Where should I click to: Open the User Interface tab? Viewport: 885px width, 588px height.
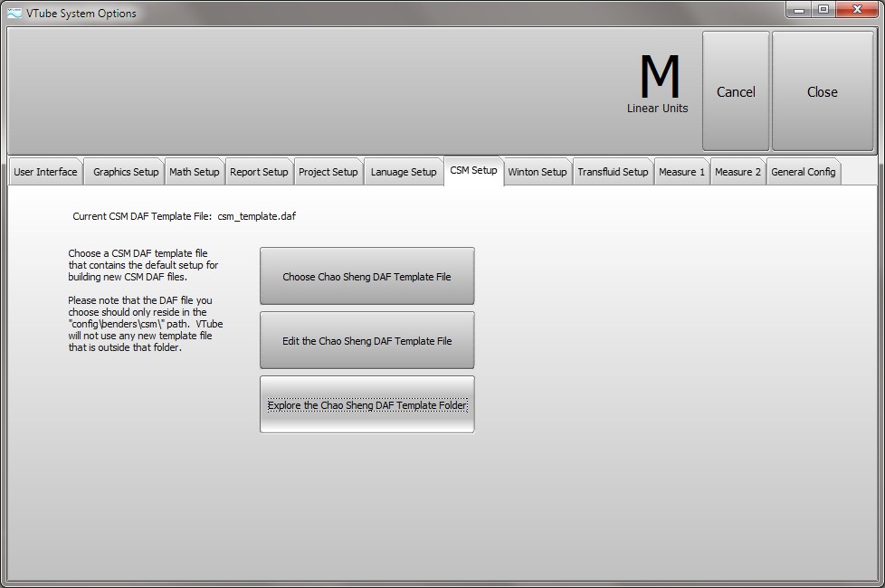45,172
